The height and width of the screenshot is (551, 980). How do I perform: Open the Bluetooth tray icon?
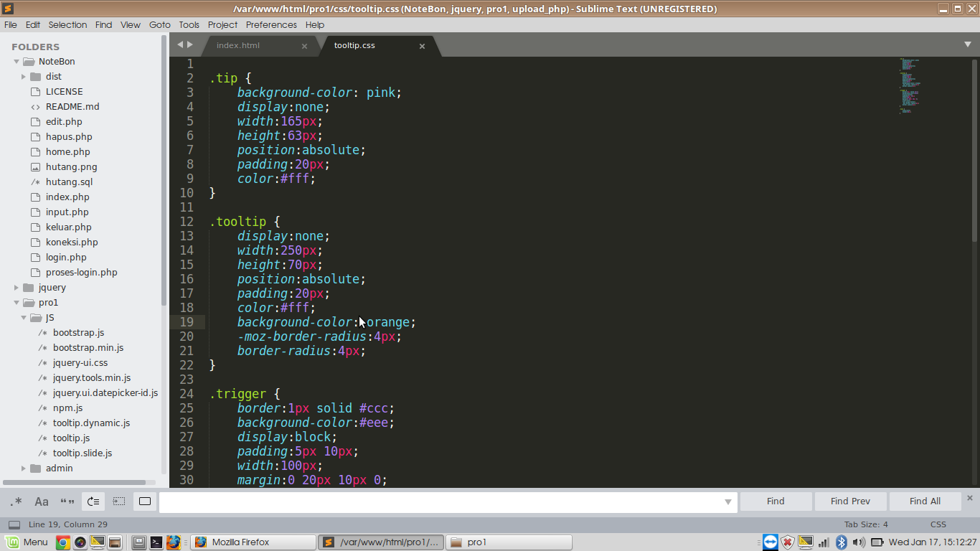(842, 542)
